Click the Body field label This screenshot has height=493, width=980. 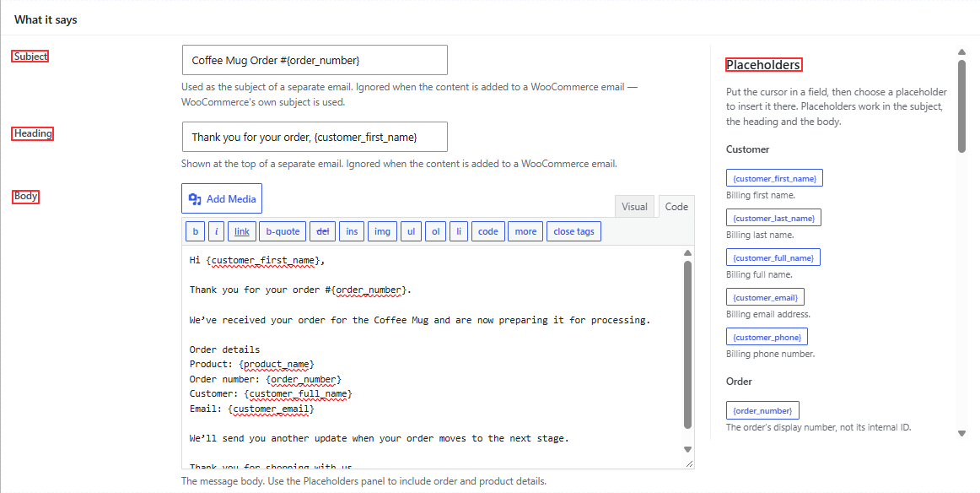(x=25, y=196)
